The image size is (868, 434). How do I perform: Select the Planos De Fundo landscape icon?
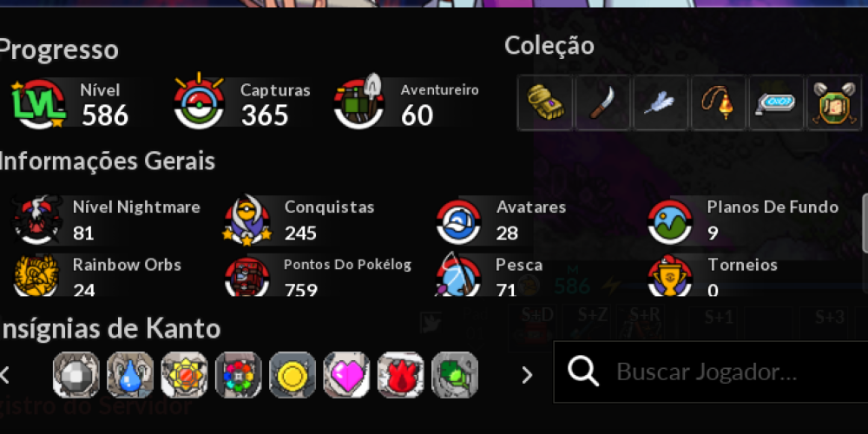670,221
